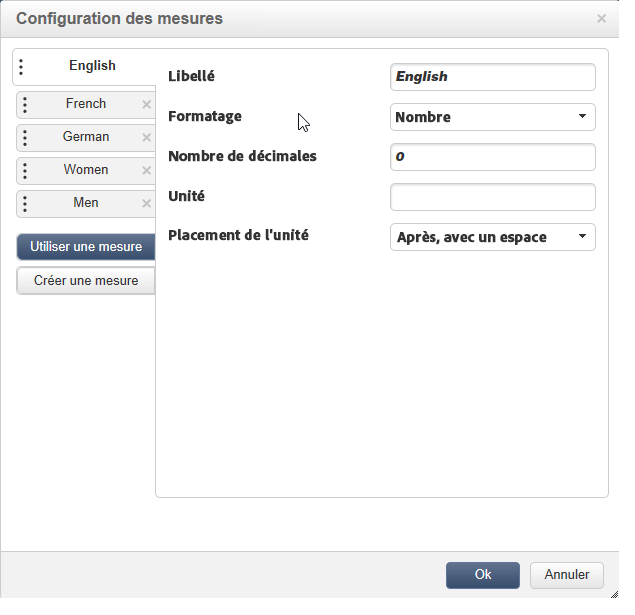Click the Men measure drag handle
Screen dimensions: 635x615
point(25,204)
